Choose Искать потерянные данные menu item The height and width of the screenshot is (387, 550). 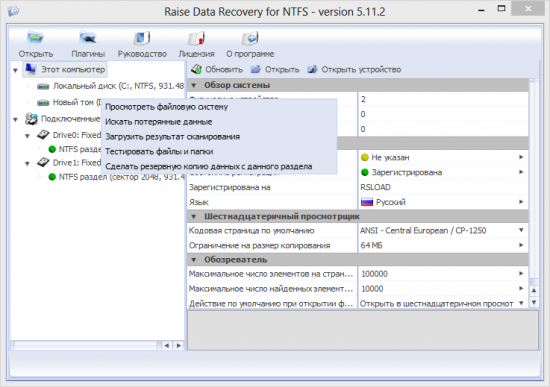click(219, 122)
